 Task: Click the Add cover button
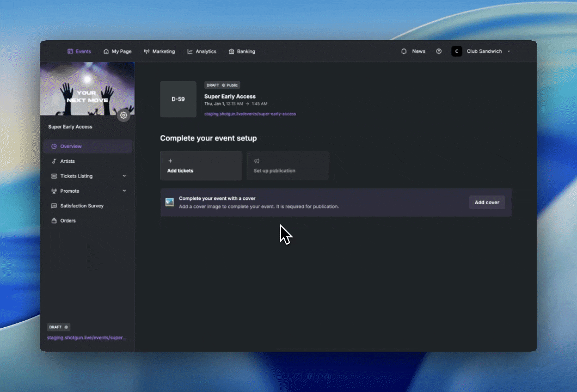[487, 203]
